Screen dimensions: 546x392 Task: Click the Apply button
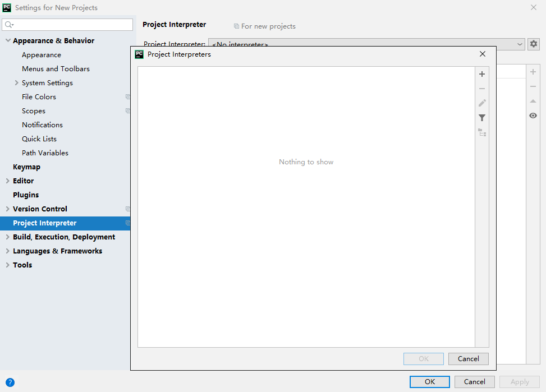coord(520,382)
